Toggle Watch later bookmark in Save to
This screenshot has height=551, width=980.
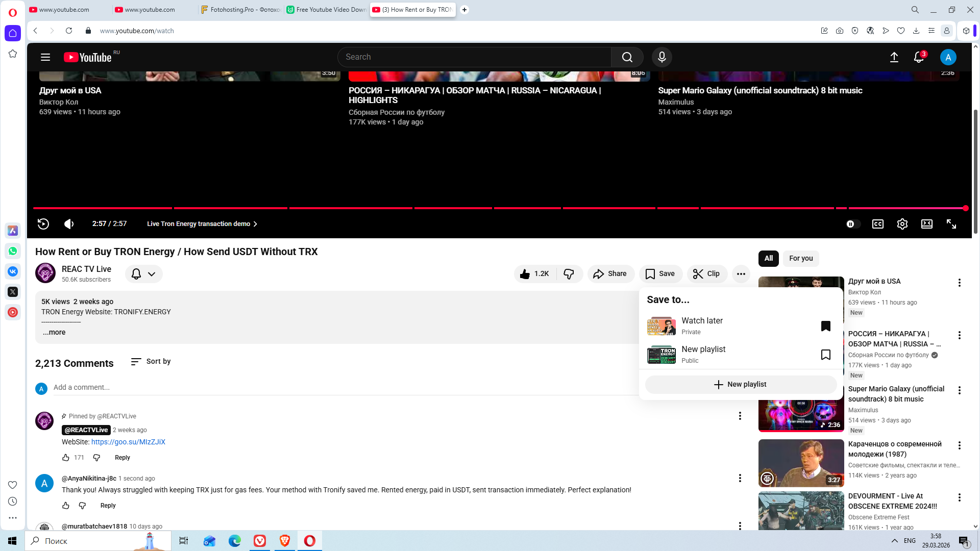coord(825,326)
